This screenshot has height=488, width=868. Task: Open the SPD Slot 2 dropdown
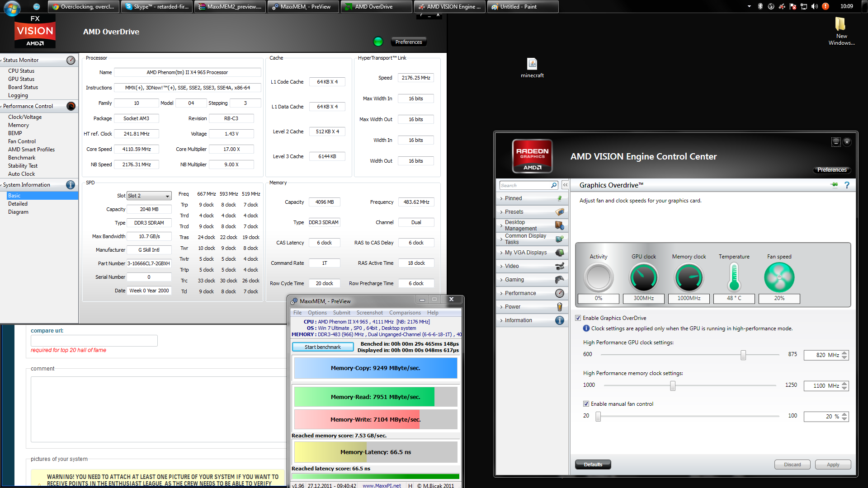pyautogui.click(x=149, y=196)
